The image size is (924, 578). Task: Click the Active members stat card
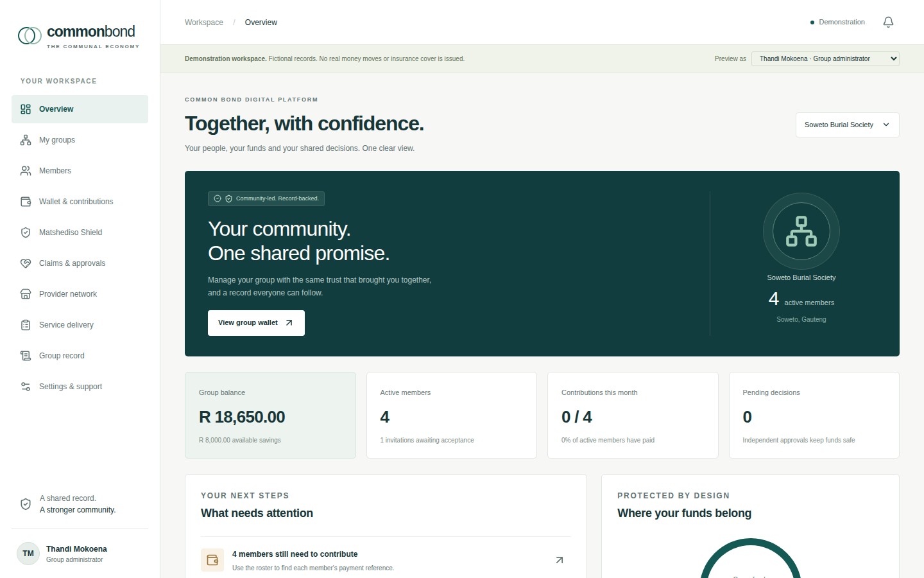(x=452, y=415)
